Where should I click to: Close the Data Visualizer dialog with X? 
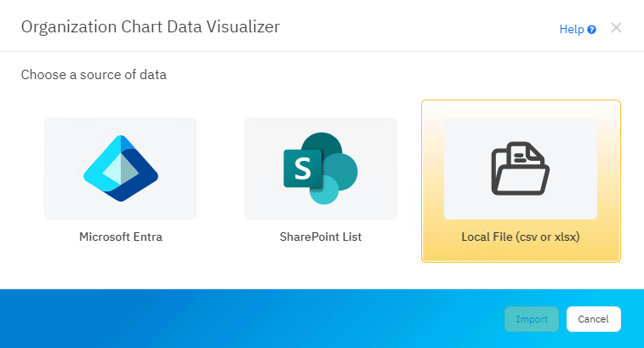point(616,28)
